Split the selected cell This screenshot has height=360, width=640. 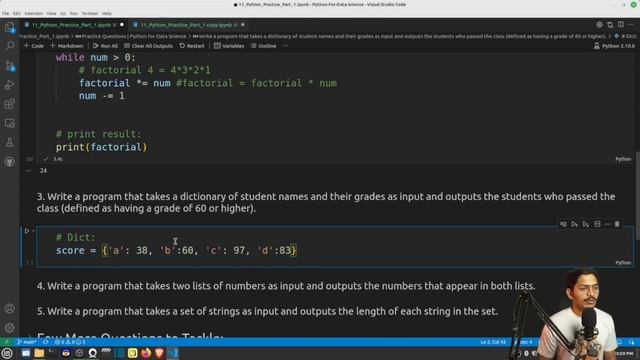tap(598, 224)
